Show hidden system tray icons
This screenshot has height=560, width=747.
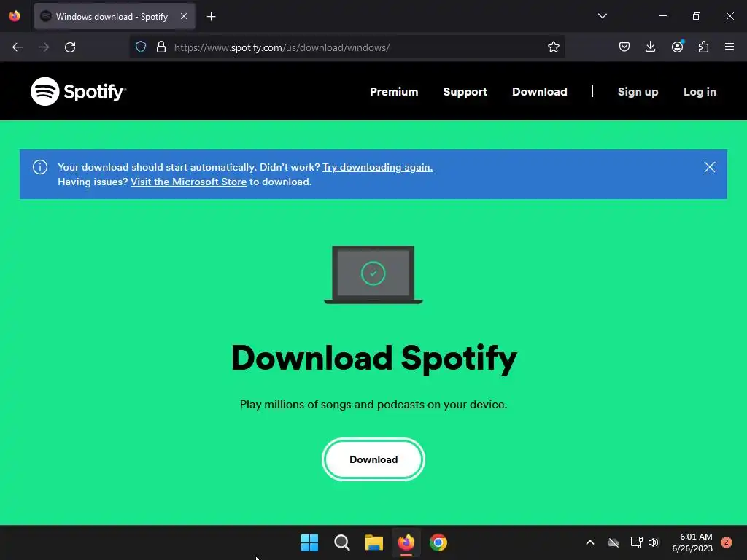[589, 542]
